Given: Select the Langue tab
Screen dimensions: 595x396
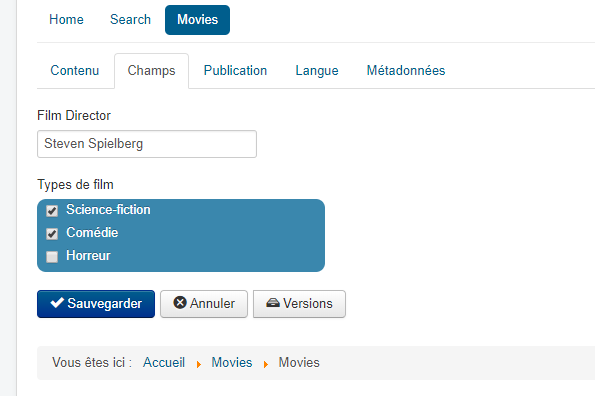Looking at the screenshot, I should click(x=317, y=71).
